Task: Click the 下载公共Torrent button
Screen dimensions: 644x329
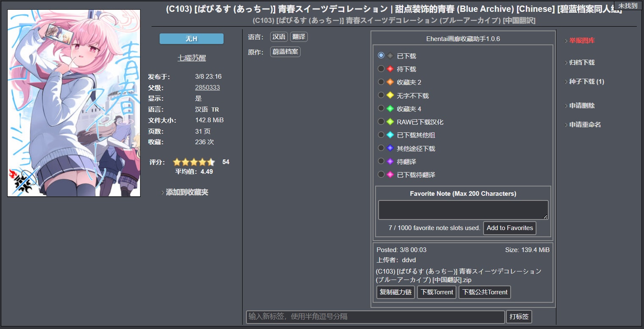Action: (485, 292)
